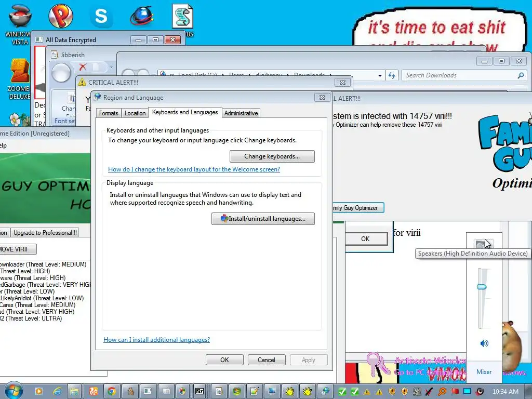
Task: Select the 'Downloader (Threat Level: MEDIUM)' row
Action: point(43,264)
